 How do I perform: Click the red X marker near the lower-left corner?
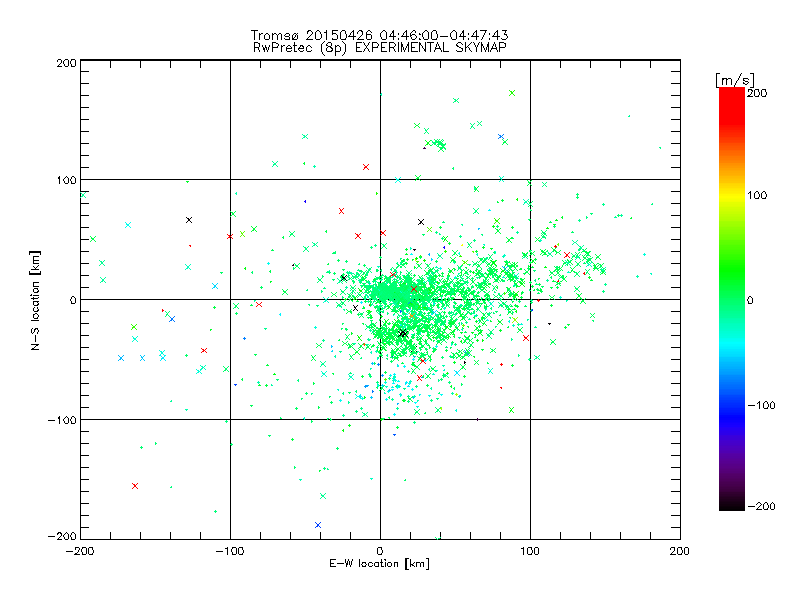click(x=135, y=486)
